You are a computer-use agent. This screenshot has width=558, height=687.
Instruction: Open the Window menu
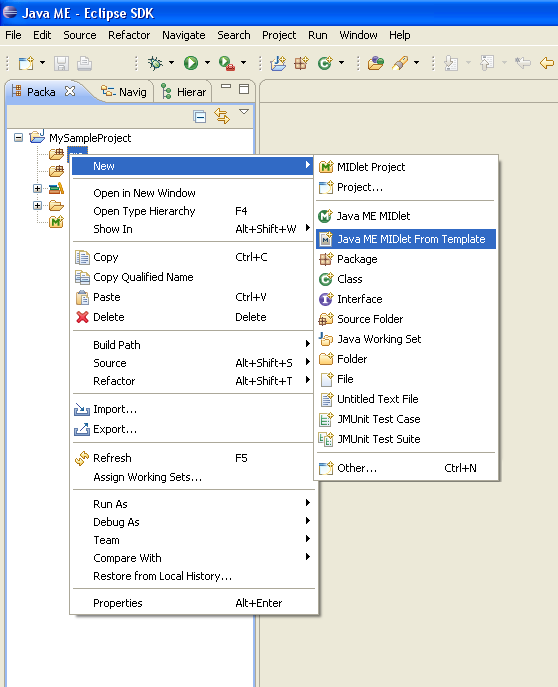coord(358,35)
